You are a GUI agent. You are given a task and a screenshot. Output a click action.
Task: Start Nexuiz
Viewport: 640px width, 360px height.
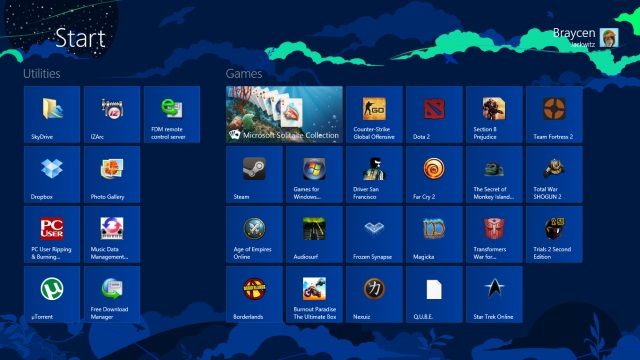click(374, 294)
